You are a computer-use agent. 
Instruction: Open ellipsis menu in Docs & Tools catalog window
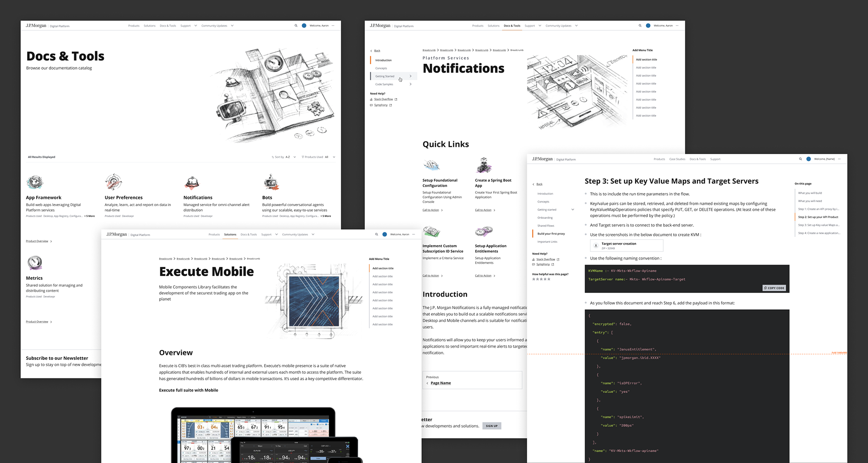[333, 26]
